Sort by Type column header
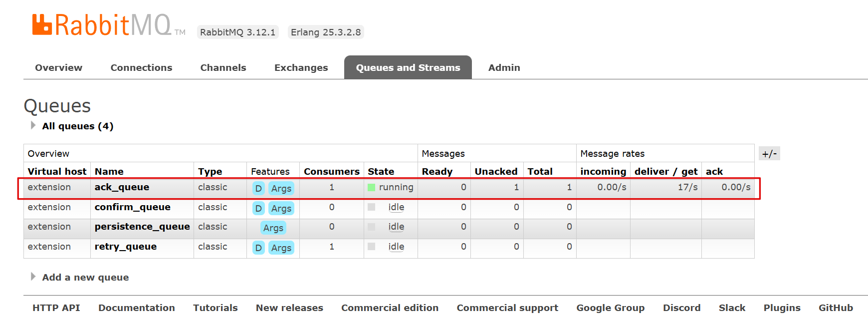Viewport: 868px width, 328px height. [210, 171]
